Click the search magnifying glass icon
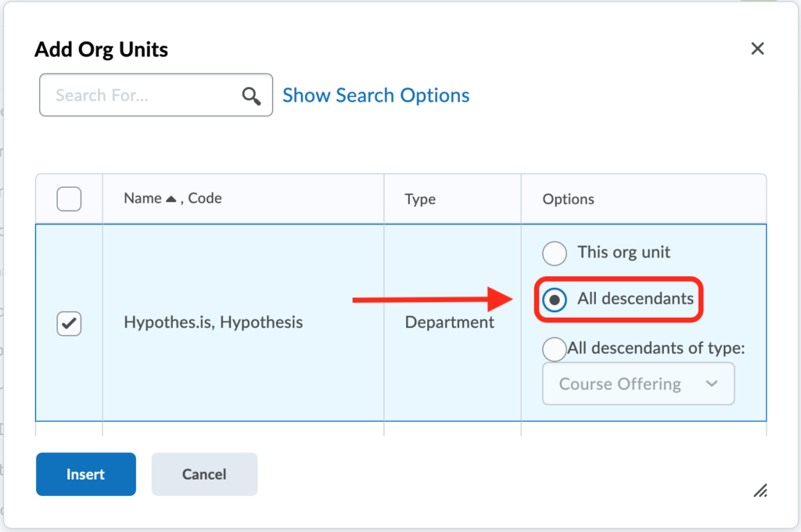 [251, 95]
